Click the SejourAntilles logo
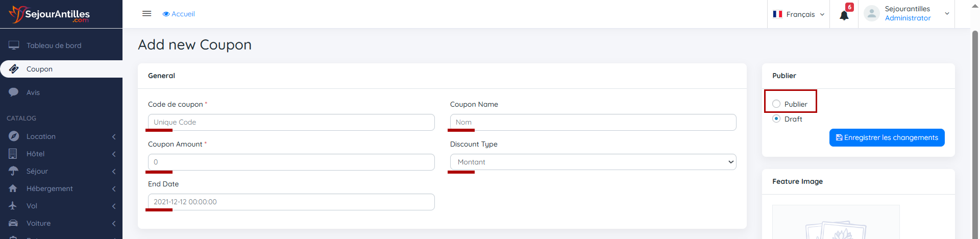The height and width of the screenshot is (239, 980). [x=50, y=14]
